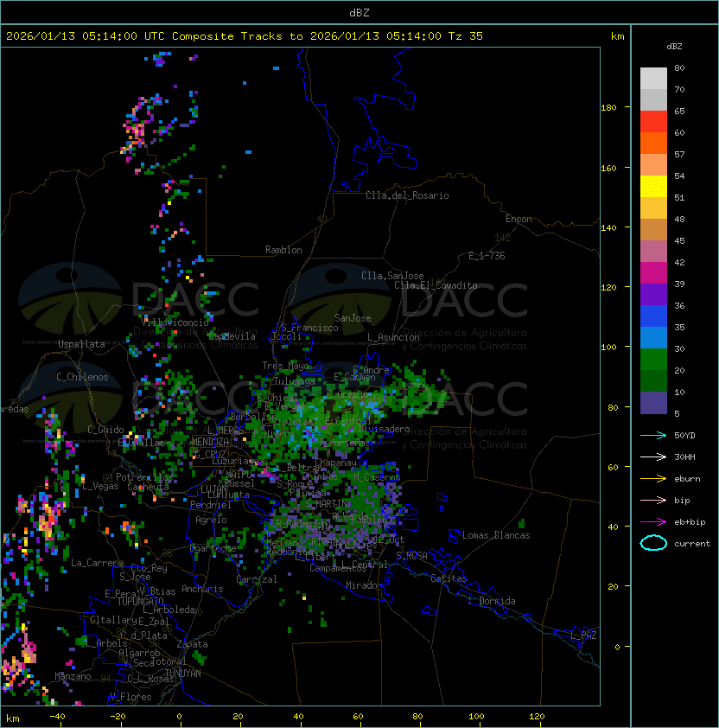Click the Catitas place label
The width and height of the screenshot is (719, 728).
[x=449, y=578]
